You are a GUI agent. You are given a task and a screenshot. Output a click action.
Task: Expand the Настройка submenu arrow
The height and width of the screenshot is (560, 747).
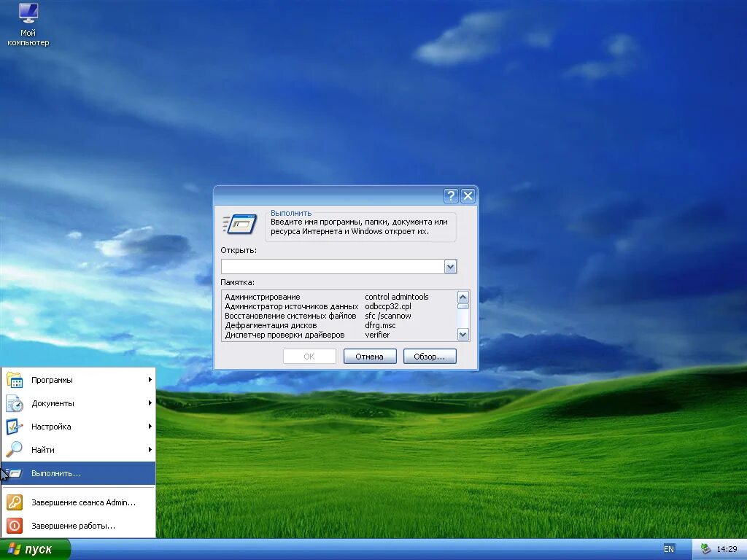[150, 426]
